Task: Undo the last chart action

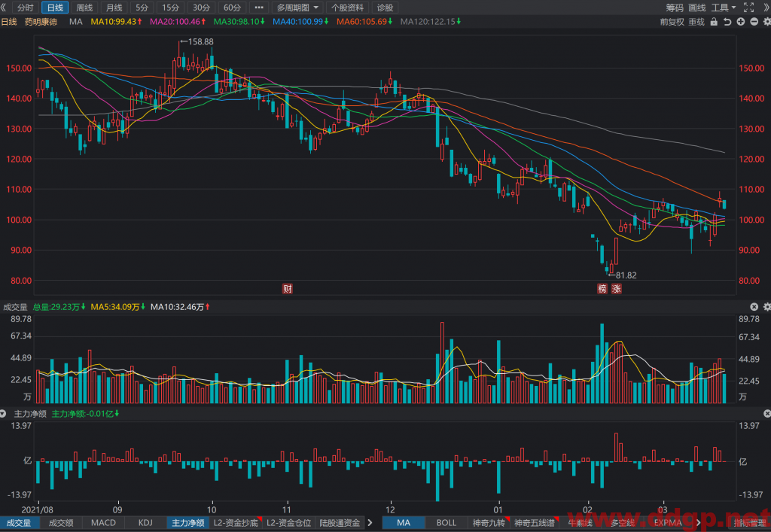Action: tap(727, 22)
